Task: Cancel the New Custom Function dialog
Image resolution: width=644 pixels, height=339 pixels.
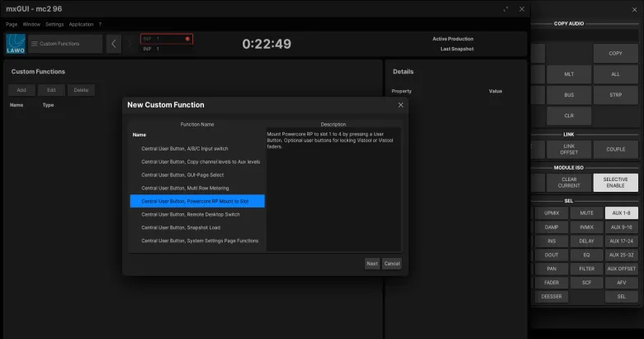Action: 392,264
